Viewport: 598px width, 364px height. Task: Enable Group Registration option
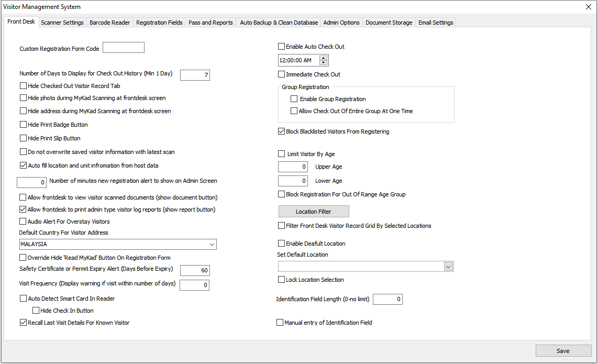(294, 99)
